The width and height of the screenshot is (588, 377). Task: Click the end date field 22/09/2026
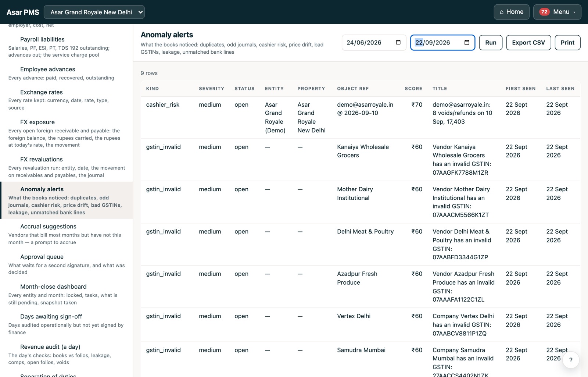(x=442, y=43)
